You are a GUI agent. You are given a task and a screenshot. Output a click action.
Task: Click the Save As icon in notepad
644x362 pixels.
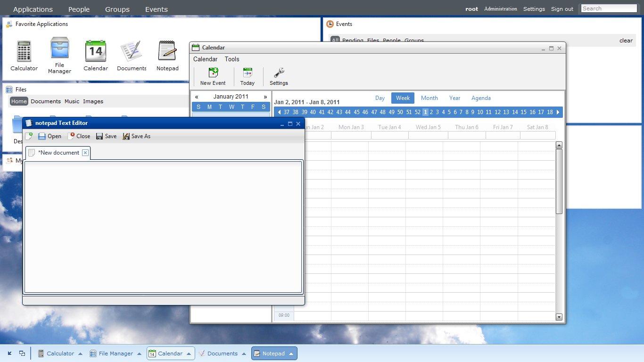(126, 136)
